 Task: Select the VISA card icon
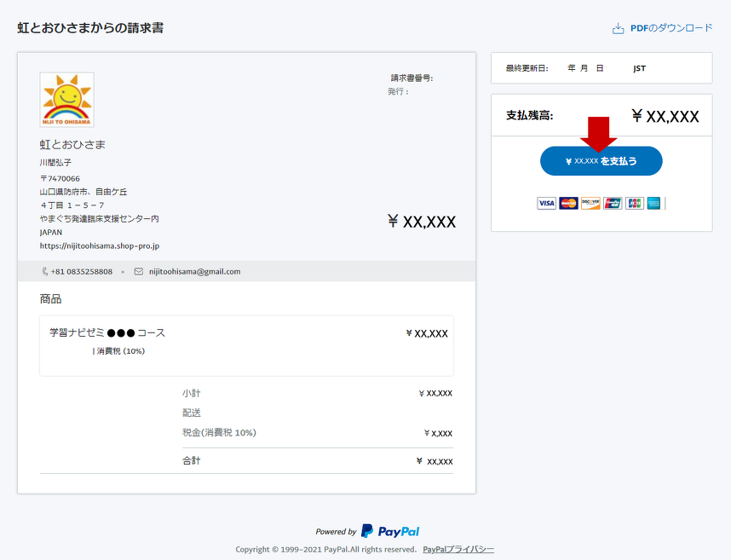pos(546,203)
